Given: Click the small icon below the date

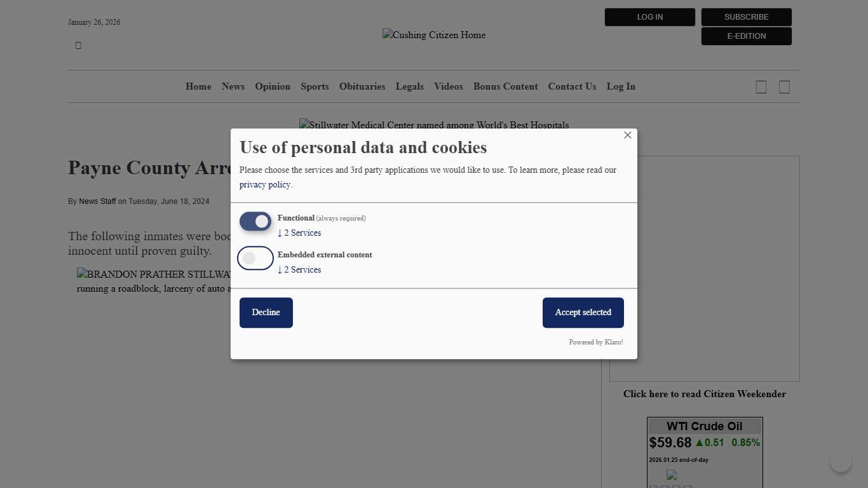Looking at the screenshot, I should pyautogui.click(x=78, y=45).
